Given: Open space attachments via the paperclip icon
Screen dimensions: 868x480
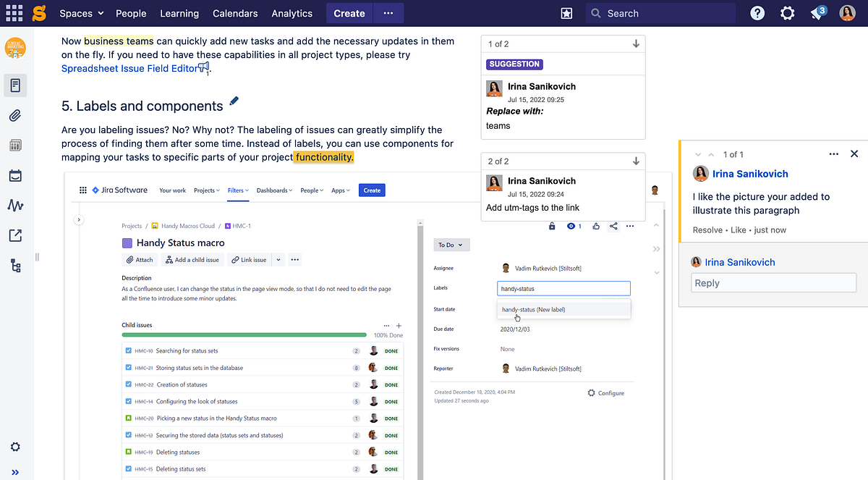Looking at the screenshot, I should coord(14,115).
